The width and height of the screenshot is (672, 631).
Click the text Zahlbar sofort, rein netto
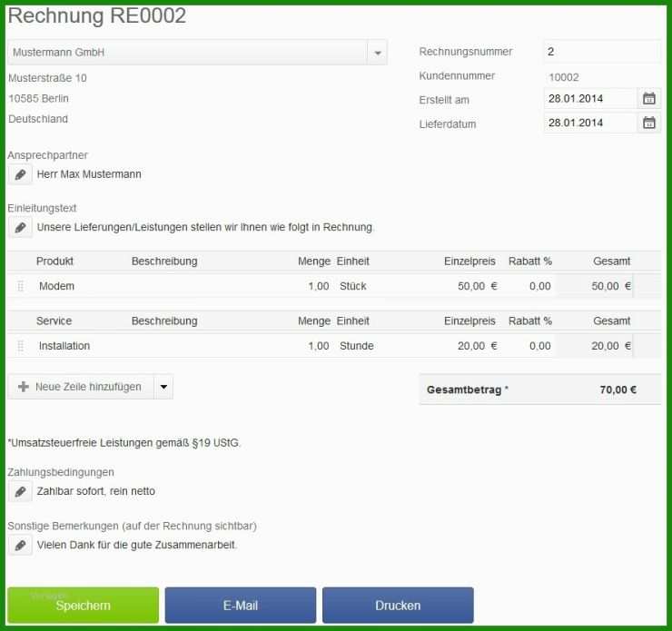96,491
